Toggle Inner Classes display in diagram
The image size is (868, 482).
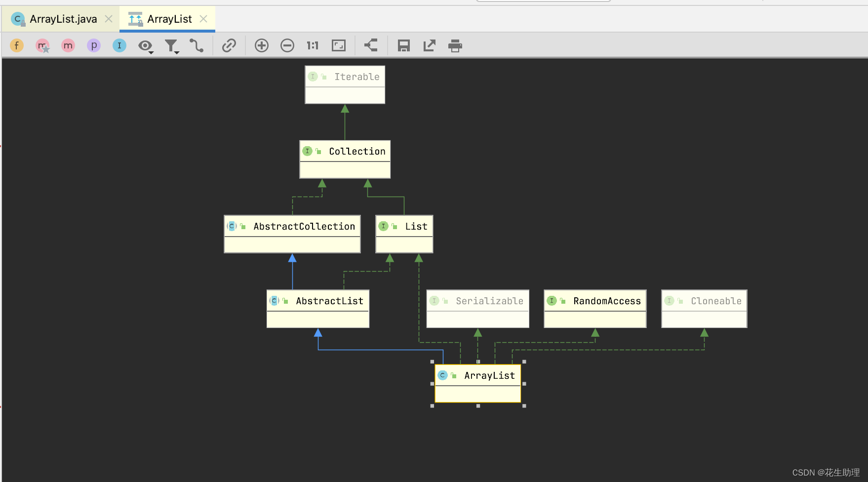(119, 46)
